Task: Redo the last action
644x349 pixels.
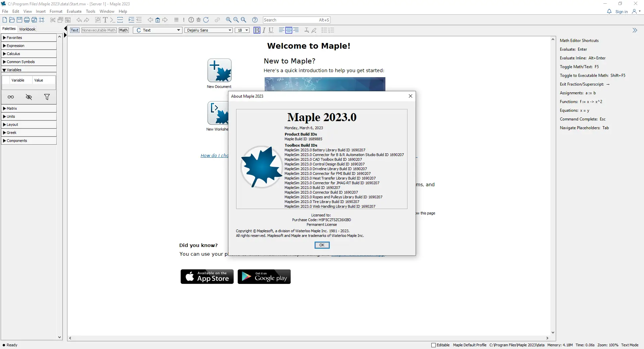Action: pyautogui.click(x=87, y=20)
